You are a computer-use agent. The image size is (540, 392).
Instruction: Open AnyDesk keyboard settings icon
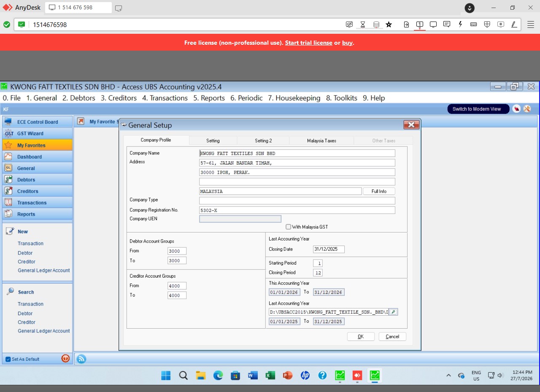coord(474,24)
